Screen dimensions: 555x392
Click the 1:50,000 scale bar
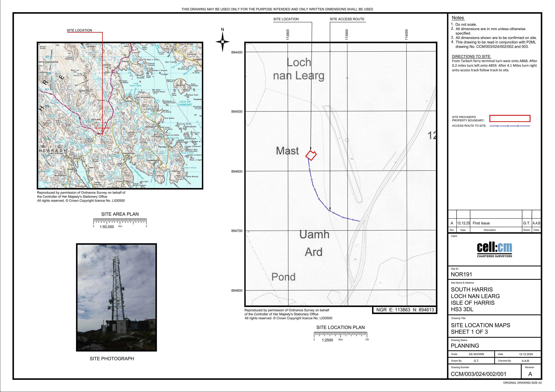pyautogui.click(x=120, y=223)
